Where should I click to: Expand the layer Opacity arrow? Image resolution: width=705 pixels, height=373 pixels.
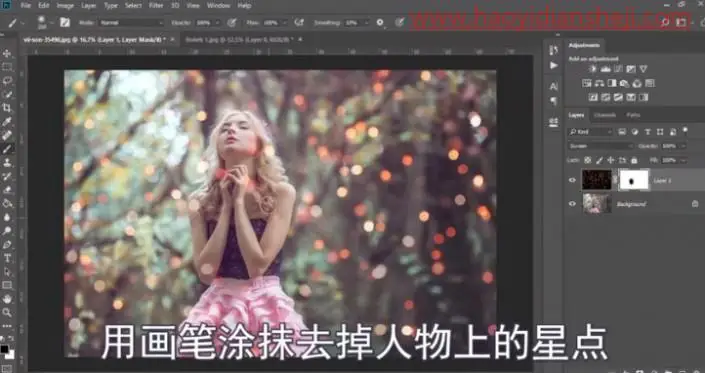tap(683, 146)
